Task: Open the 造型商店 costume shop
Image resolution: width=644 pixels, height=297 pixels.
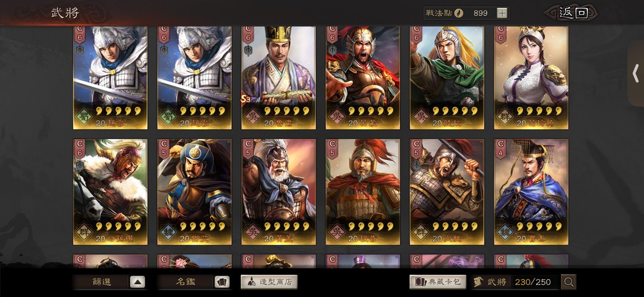Action: pyautogui.click(x=269, y=282)
